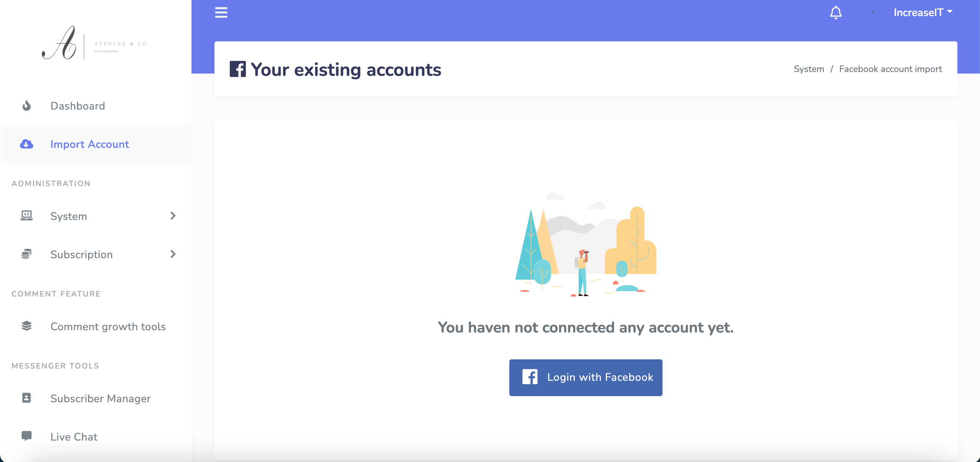
Task: Click the Subscription coins icon
Action: point(26,254)
